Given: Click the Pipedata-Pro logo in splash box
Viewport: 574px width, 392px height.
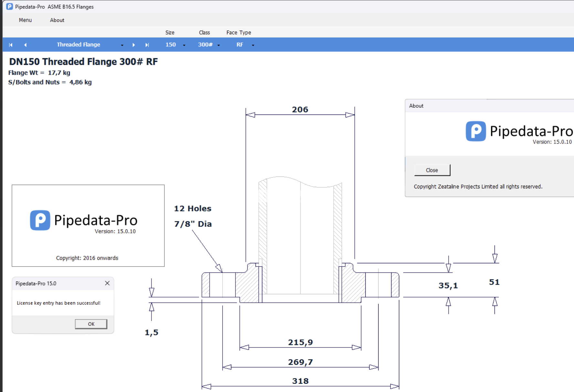Looking at the screenshot, I should (x=40, y=220).
